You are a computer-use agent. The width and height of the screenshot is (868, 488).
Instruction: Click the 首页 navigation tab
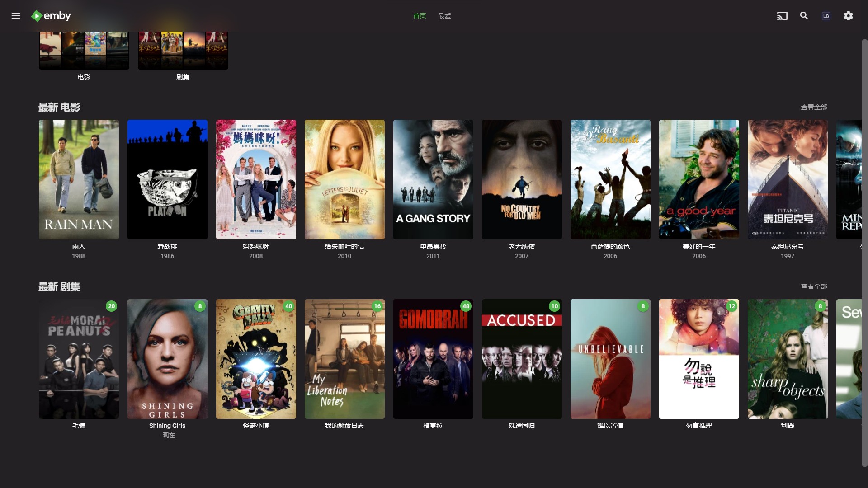click(419, 16)
